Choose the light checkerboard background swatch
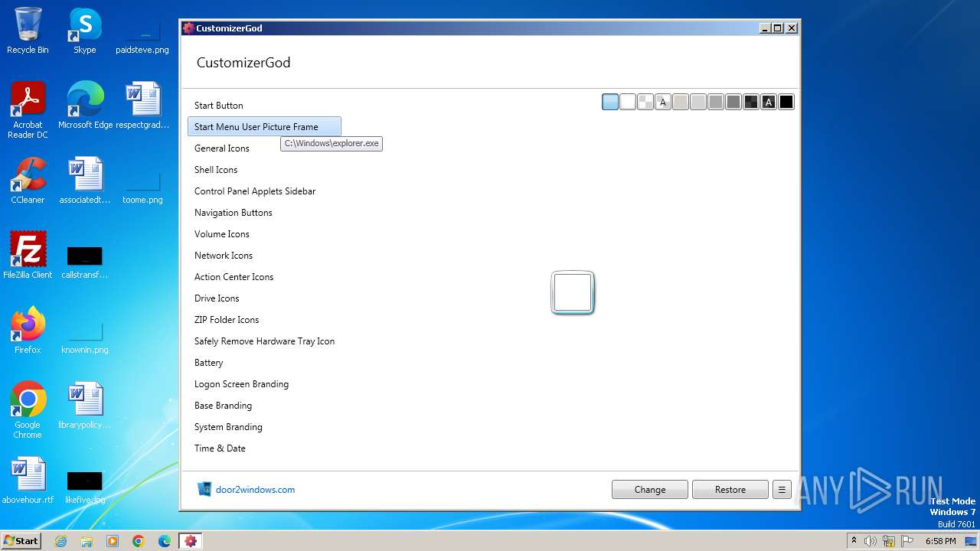 coord(645,103)
